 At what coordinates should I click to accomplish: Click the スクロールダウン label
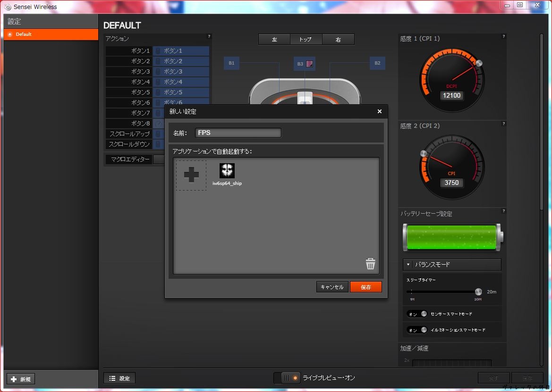click(129, 144)
